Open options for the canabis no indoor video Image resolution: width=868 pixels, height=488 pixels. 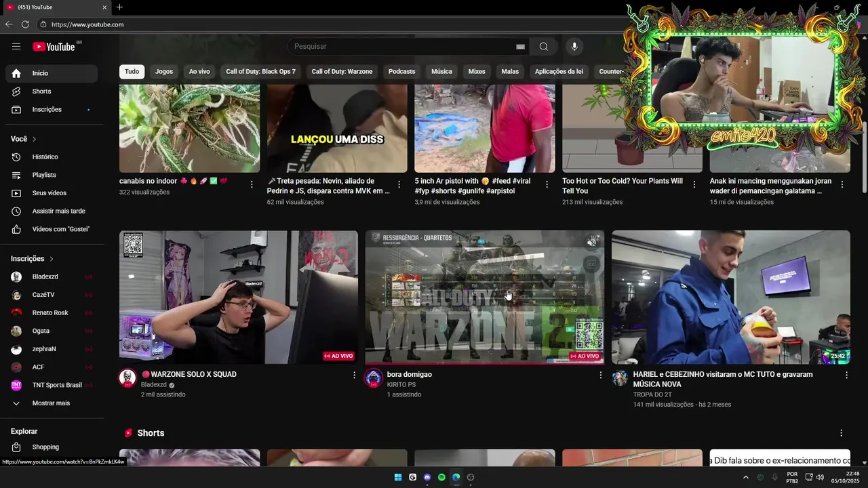[x=252, y=184]
